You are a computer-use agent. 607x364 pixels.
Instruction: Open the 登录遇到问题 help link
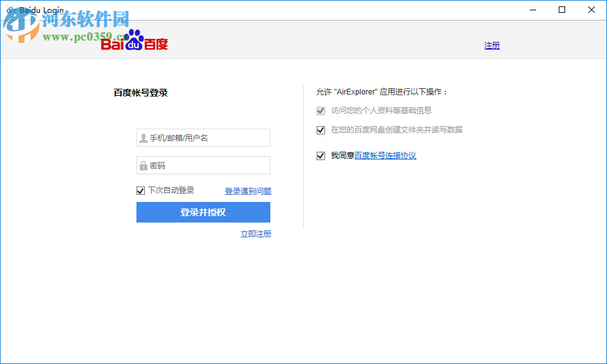point(248,191)
